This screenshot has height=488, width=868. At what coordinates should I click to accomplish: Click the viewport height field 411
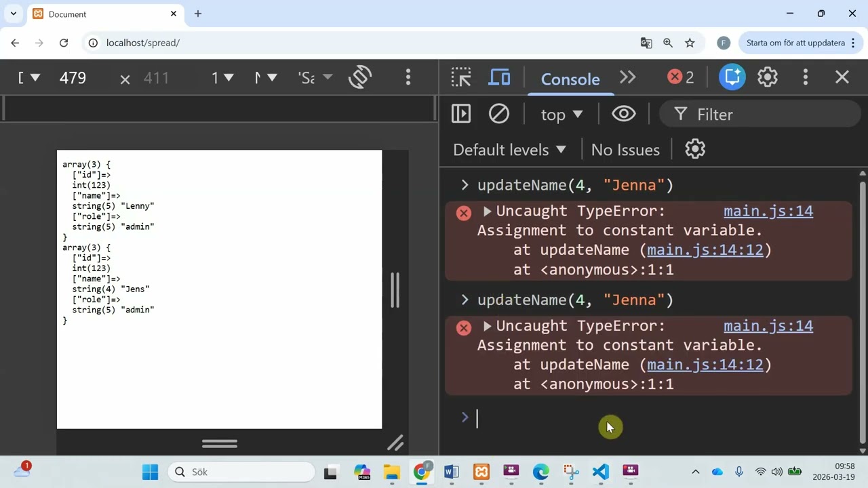point(156,78)
